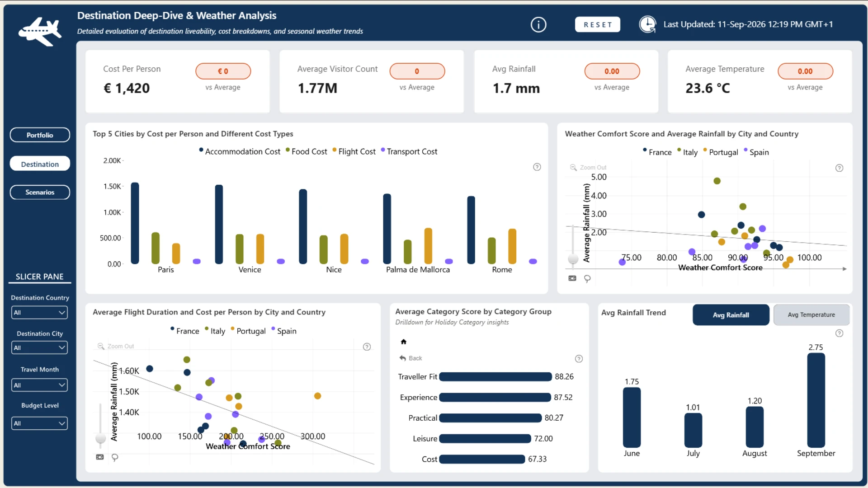
Task: Click the Paris city label
Action: [165, 270]
